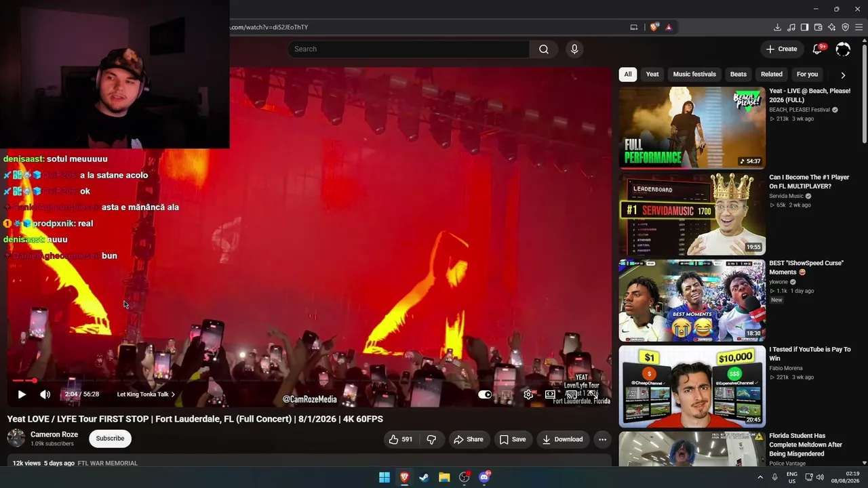868x488 pixels.
Task: Open the Create menu
Action: pyautogui.click(x=781, y=49)
